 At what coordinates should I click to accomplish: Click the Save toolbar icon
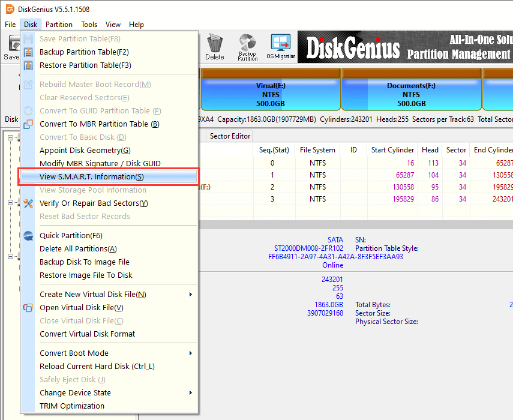11,47
